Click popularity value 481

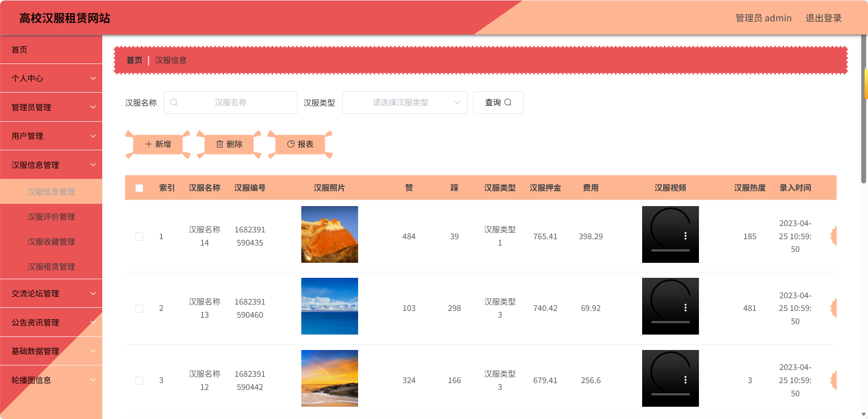click(x=750, y=308)
